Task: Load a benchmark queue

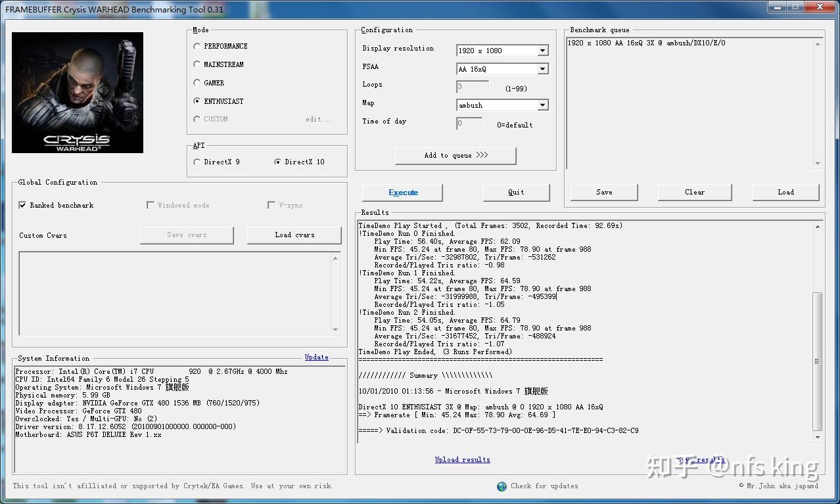Action: click(785, 192)
